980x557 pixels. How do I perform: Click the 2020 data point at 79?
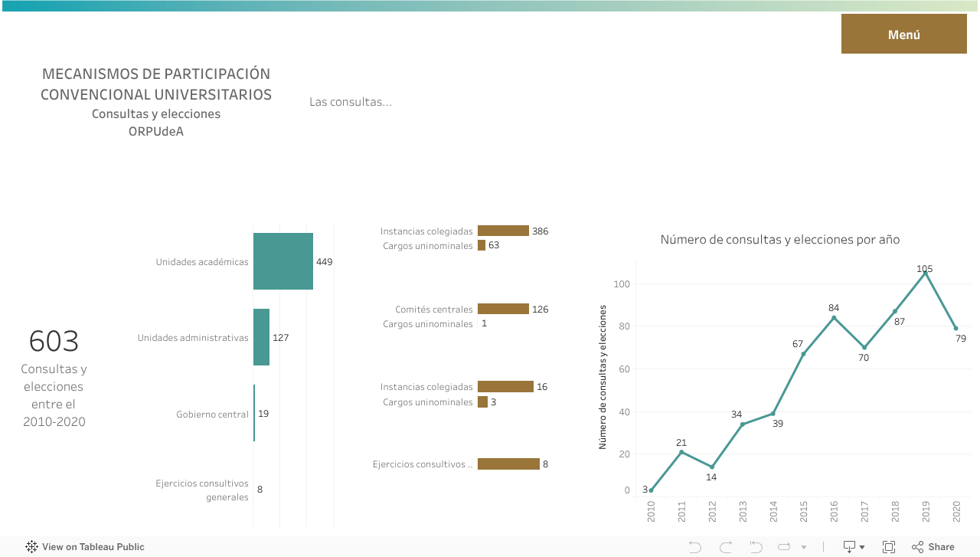tap(955, 328)
